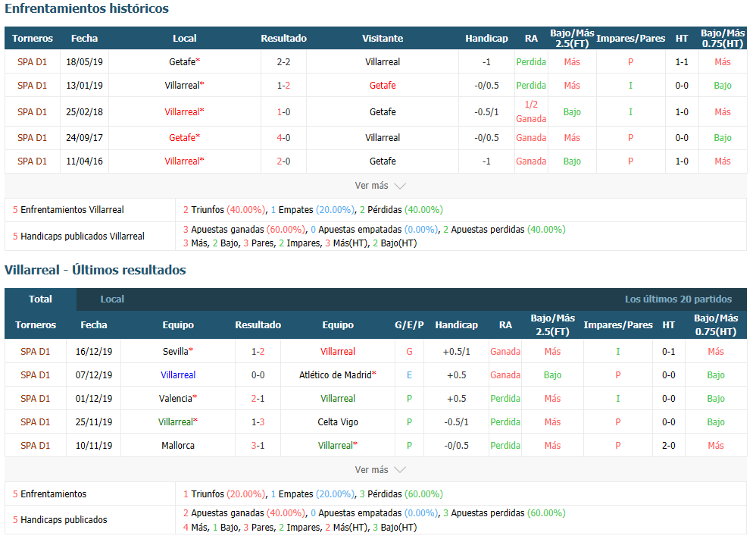The width and height of the screenshot is (756, 539).
Task: Open the 2-2 result of 18/05/19
Action: [283, 61]
